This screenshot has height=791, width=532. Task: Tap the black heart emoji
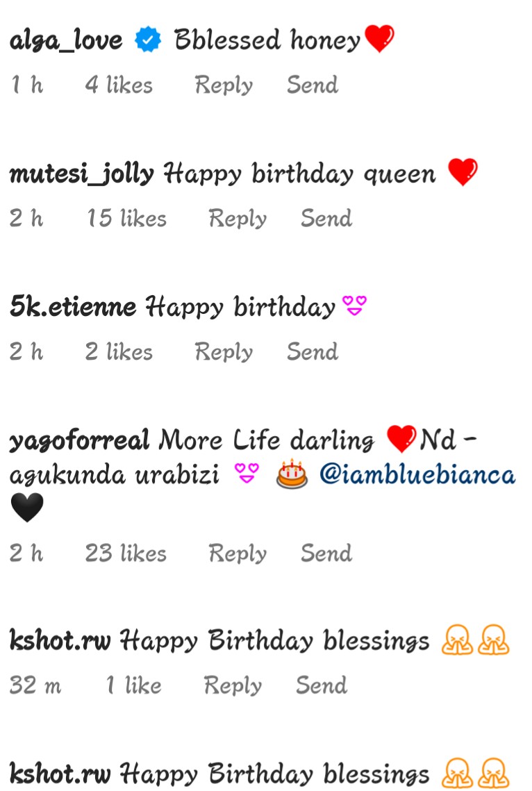point(27,508)
